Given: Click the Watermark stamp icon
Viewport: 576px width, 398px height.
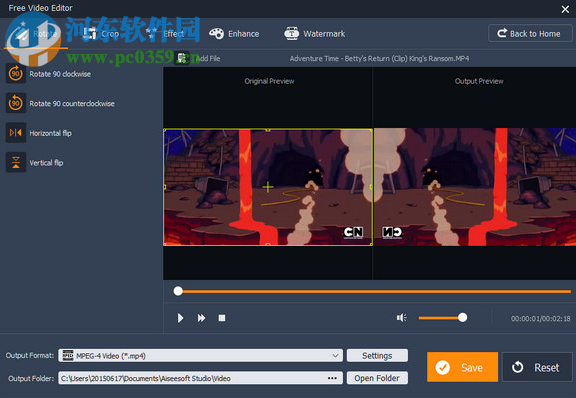Looking at the screenshot, I should click(x=292, y=33).
